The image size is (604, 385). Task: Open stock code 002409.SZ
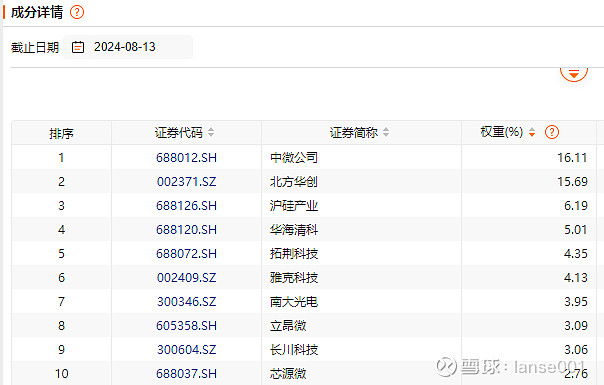click(186, 277)
